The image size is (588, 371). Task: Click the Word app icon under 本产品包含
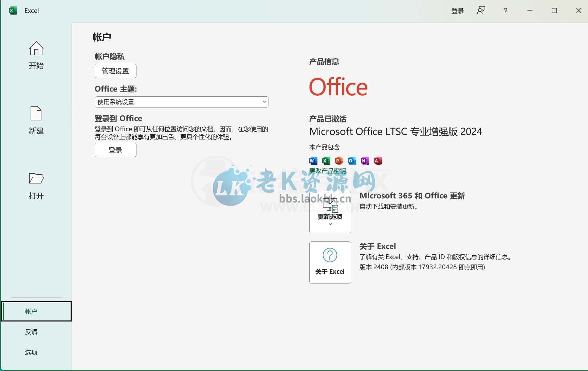(313, 161)
